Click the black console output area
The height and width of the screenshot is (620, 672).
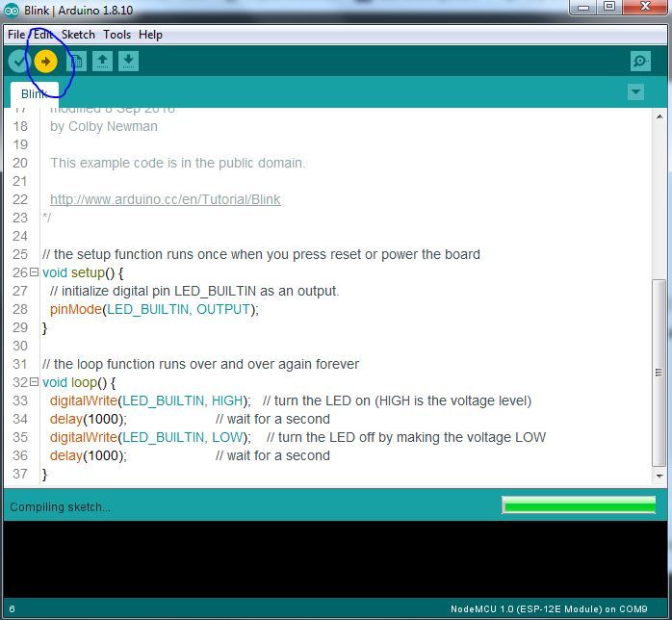coord(336,559)
